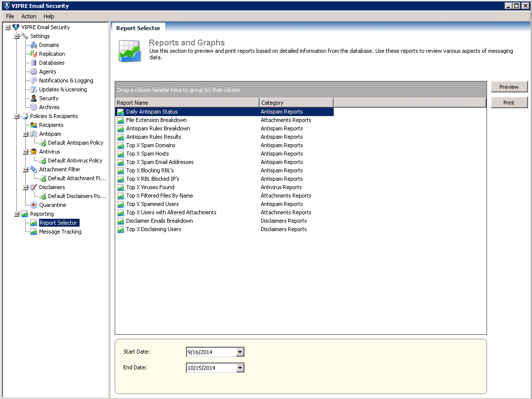This screenshot has height=399, width=532.
Task: Collapse the Policies & Recipients node
Action: tap(16, 117)
